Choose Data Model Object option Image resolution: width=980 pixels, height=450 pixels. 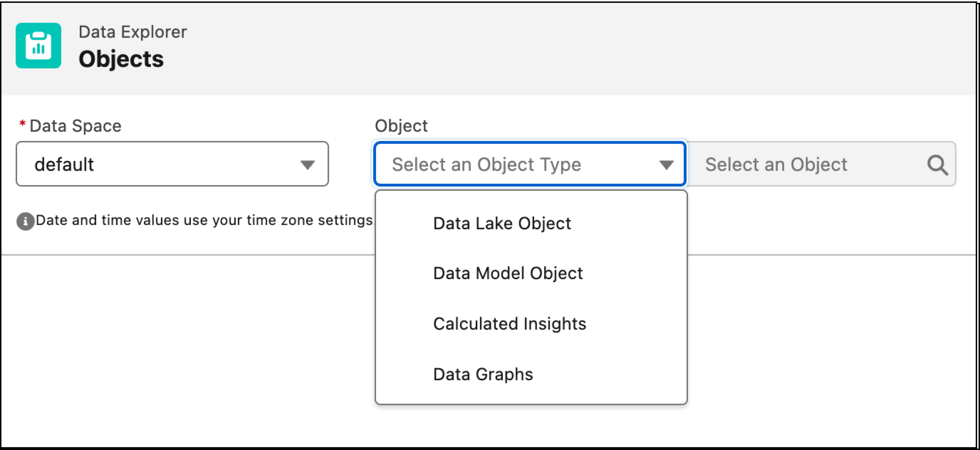(531, 273)
